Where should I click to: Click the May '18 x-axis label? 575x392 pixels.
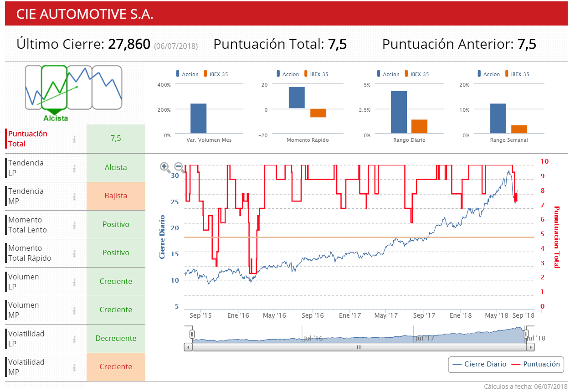click(x=497, y=315)
